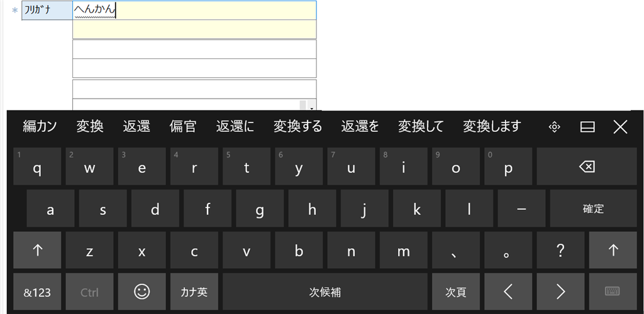Choose candidate 変換する
Image resolution: width=644 pixels, height=314 pixels.
(x=297, y=126)
